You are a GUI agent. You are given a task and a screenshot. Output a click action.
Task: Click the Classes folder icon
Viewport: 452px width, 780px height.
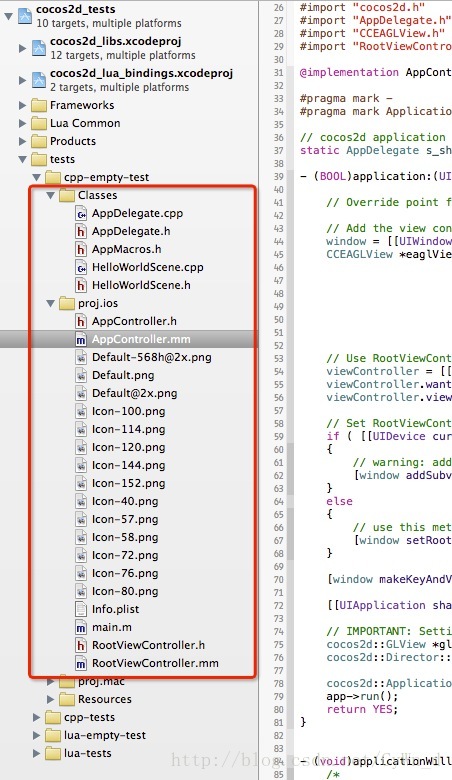click(67, 195)
